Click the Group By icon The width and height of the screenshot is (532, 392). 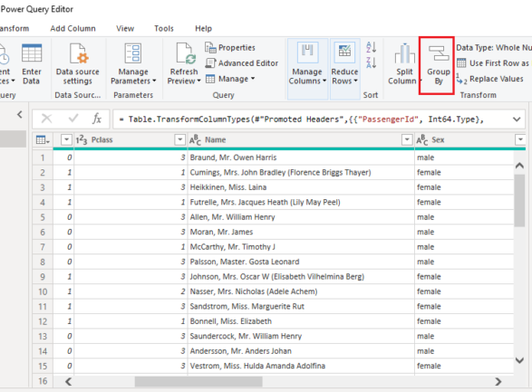(x=439, y=53)
